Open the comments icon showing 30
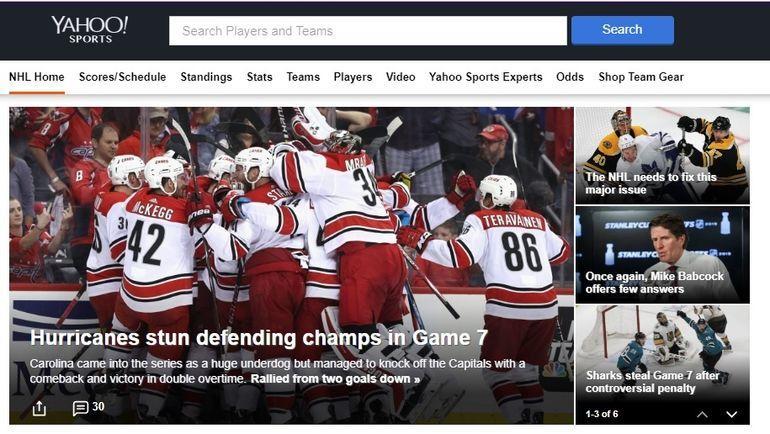Screen dimensions: 770x434 [x=80, y=407]
